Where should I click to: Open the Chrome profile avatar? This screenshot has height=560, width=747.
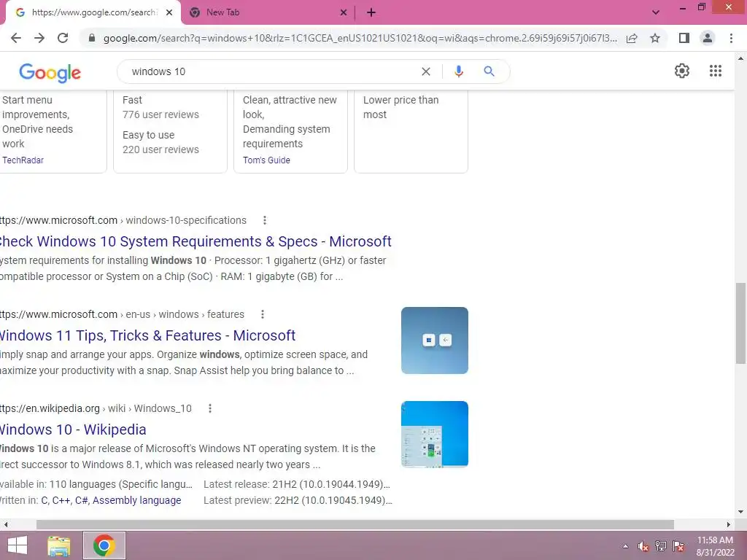[708, 38]
